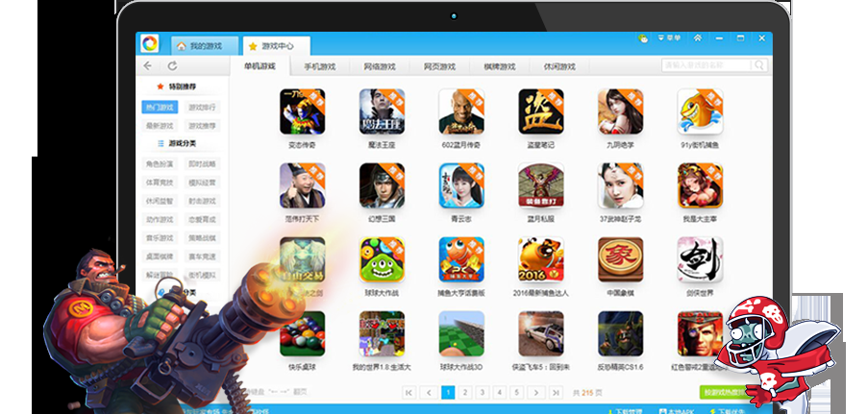The image size is (868, 414).
Task: Select the 盗墓笔记 game icon
Action: (x=541, y=111)
